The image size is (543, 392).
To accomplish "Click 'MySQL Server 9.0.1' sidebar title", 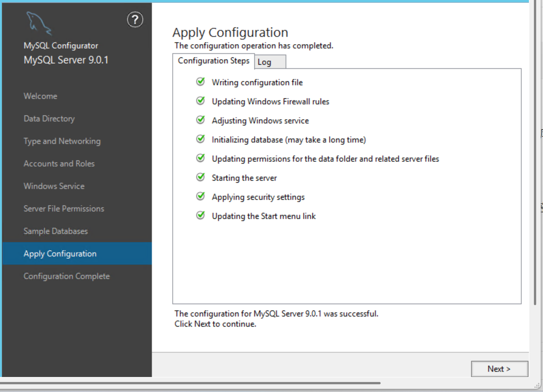I will pyautogui.click(x=66, y=60).
